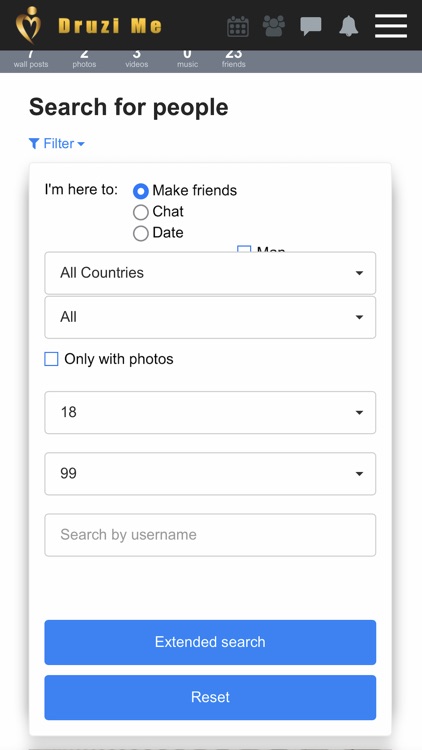The image size is (422, 750).
Task: Open the minimum age 18 dropdown
Action: coord(210,412)
